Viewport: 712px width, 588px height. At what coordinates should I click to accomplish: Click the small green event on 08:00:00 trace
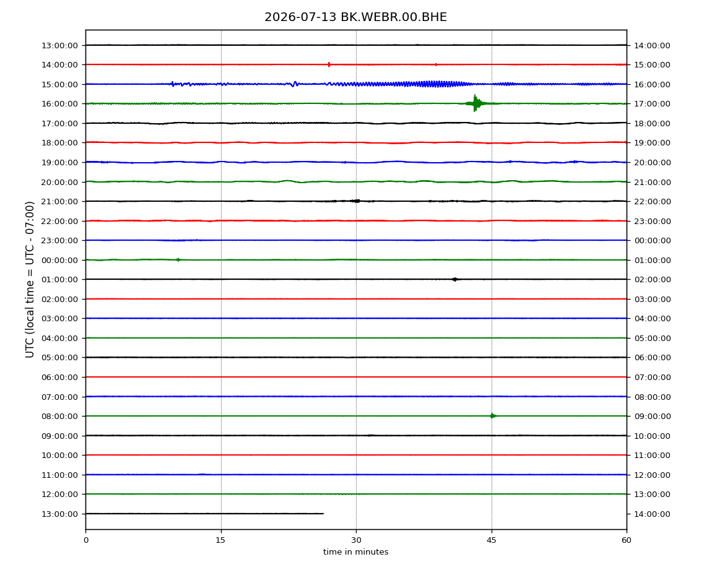coord(493,416)
